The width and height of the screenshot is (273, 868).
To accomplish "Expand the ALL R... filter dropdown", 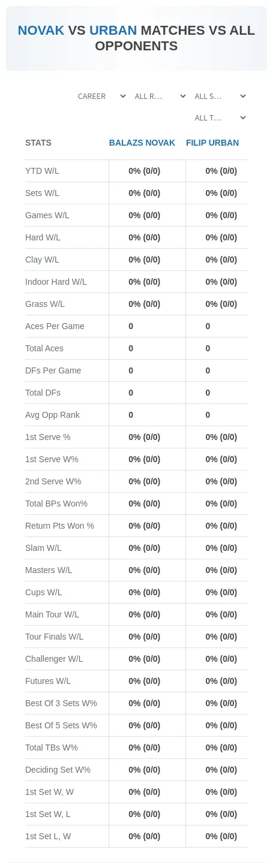I will 160,96.
